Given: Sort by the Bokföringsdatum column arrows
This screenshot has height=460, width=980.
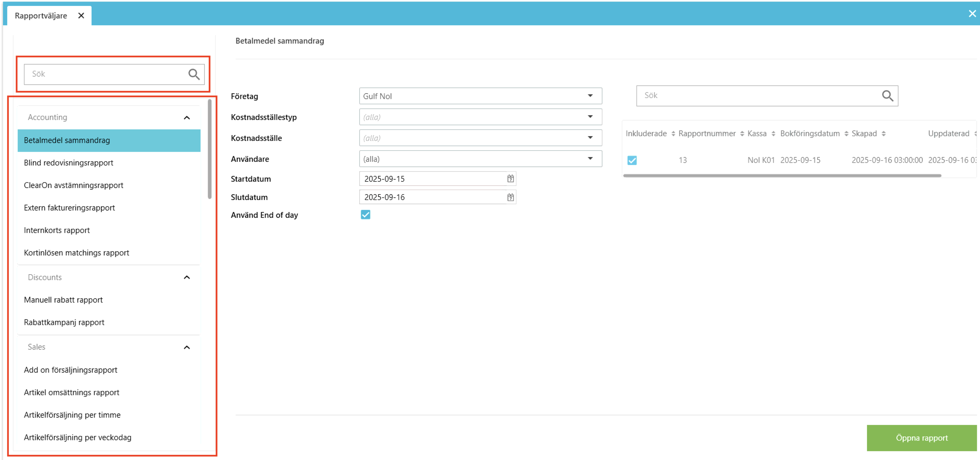Looking at the screenshot, I should (x=846, y=134).
